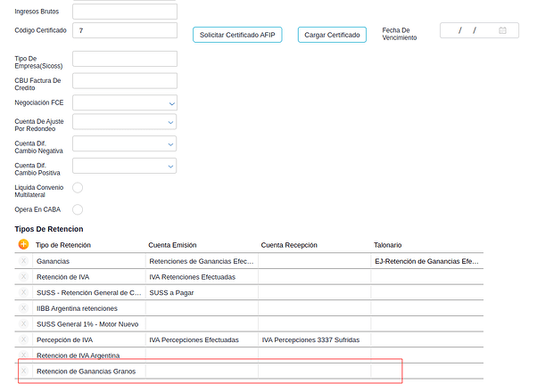Toggle the Opera En CABA option
This screenshot has height=392, width=537.
[78, 209]
